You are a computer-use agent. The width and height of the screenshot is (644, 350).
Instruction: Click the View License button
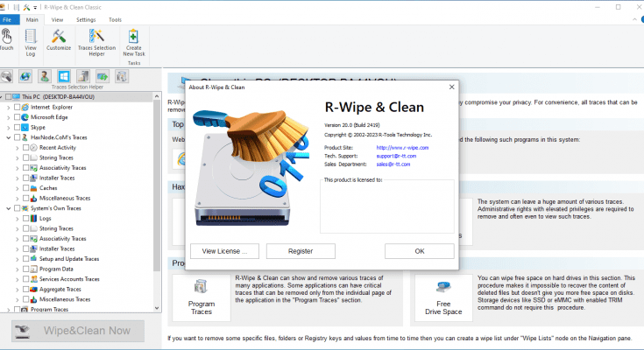pyautogui.click(x=224, y=251)
